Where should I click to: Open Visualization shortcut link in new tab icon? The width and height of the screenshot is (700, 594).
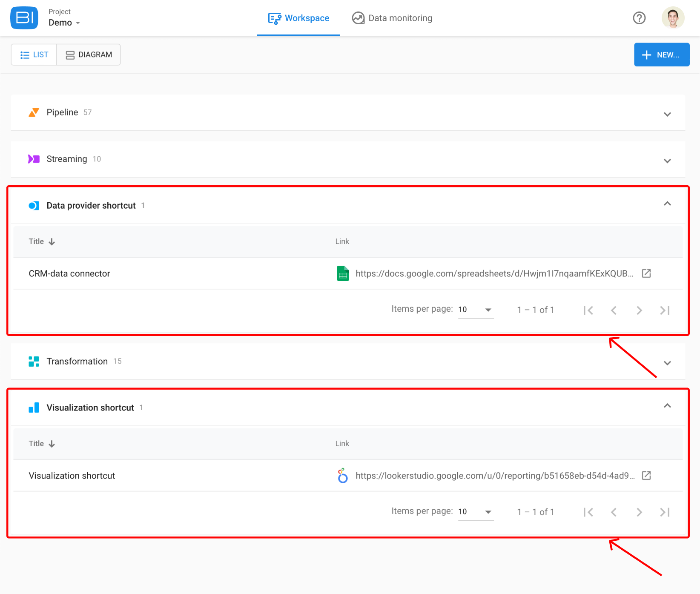coord(646,476)
